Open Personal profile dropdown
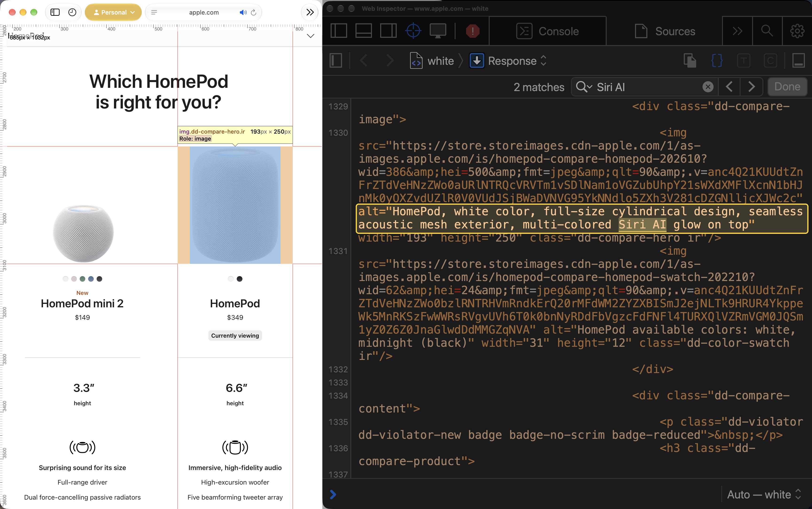Viewport: 812px width, 509px height. (x=113, y=12)
